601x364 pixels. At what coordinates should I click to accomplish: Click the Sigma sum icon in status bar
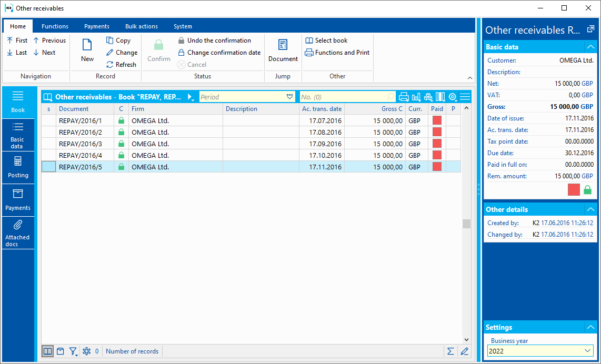(x=450, y=351)
